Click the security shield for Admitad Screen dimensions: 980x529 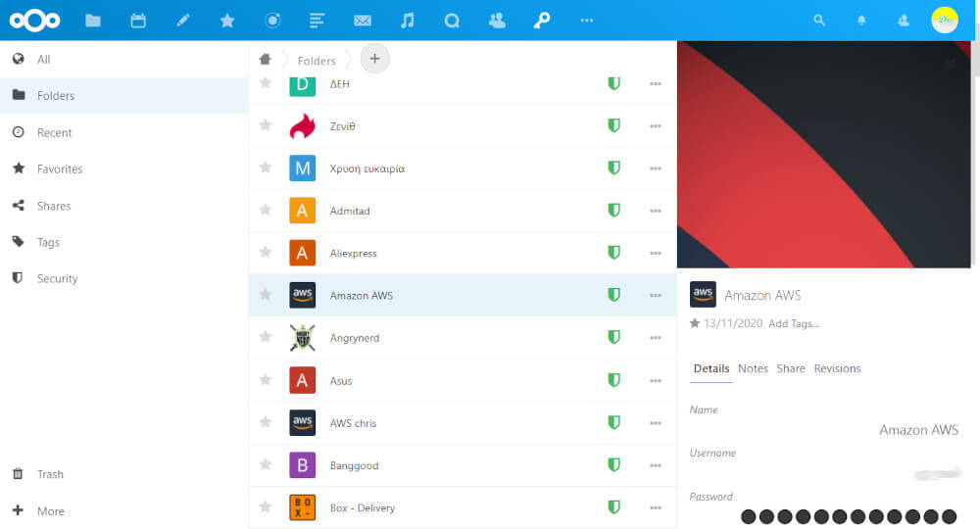(x=613, y=211)
